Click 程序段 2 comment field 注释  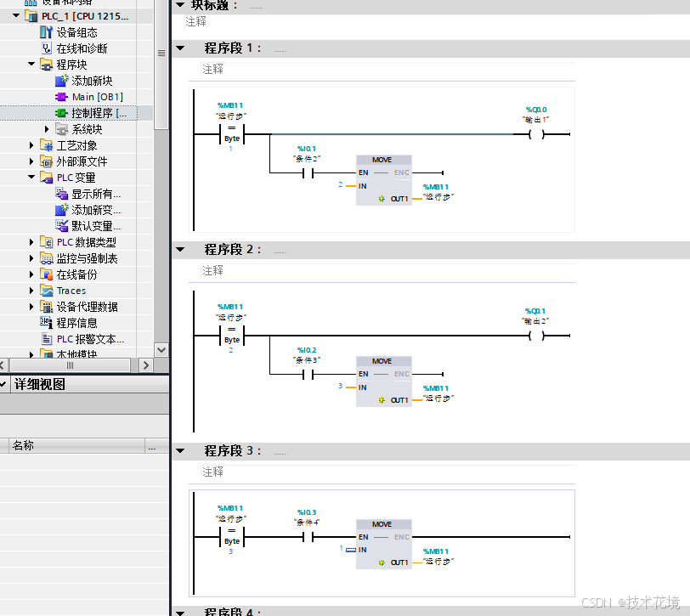pyautogui.click(x=388, y=270)
